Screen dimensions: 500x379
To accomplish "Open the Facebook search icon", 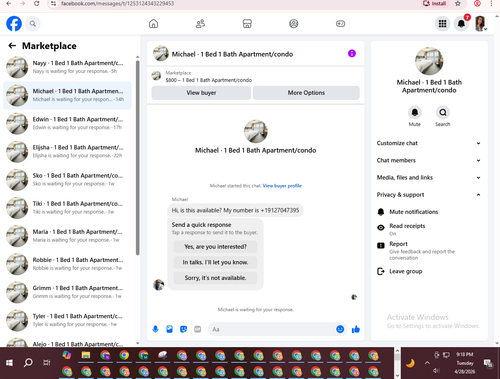I will tap(33, 24).
